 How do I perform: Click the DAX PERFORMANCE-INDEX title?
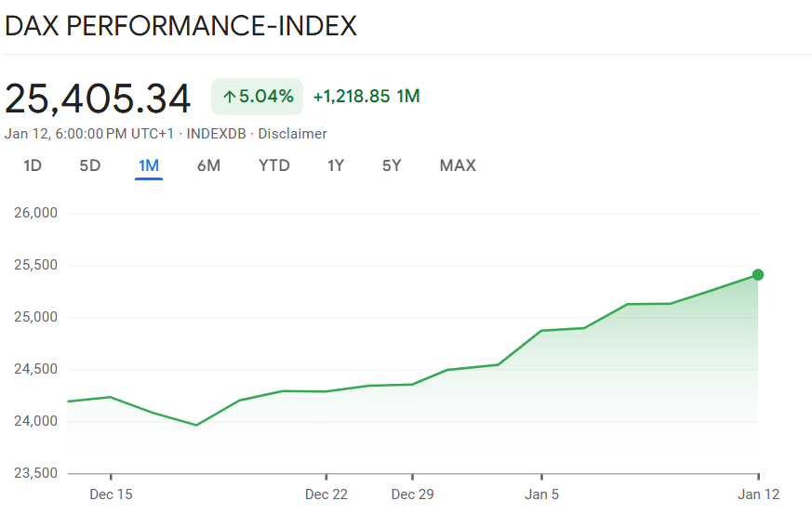[x=181, y=25]
